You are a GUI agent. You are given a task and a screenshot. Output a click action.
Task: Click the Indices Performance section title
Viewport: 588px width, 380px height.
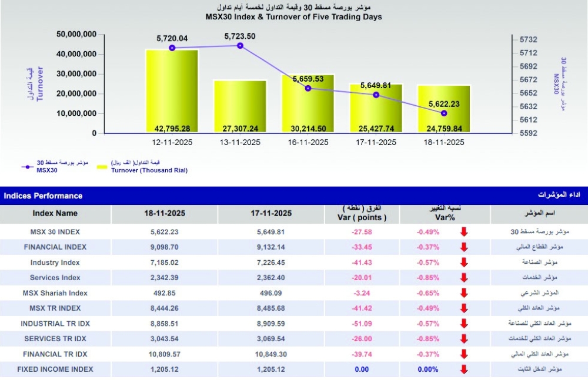(x=43, y=196)
